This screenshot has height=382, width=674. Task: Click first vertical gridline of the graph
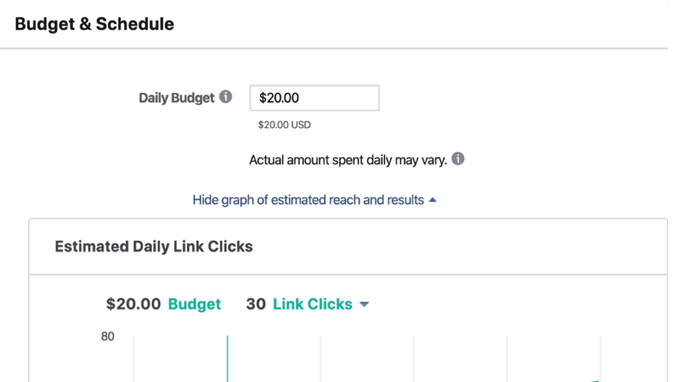[x=134, y=358]
